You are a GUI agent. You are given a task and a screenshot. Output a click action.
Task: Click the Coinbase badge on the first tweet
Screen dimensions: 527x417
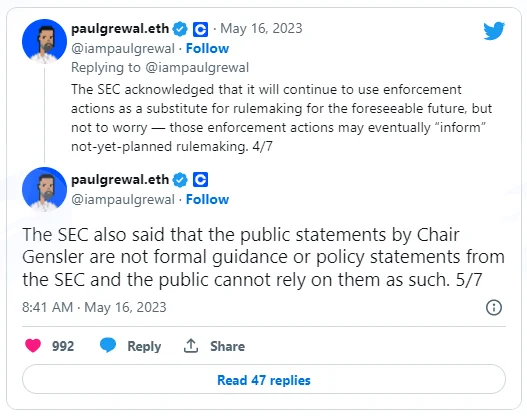200,29
